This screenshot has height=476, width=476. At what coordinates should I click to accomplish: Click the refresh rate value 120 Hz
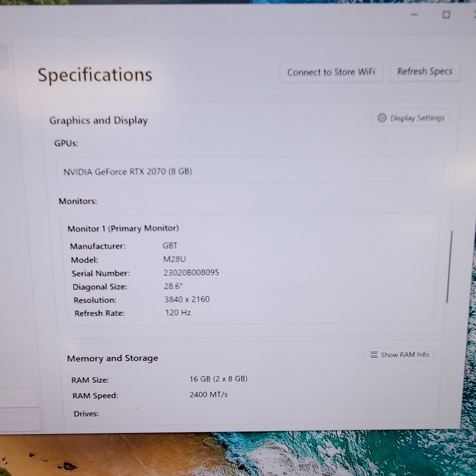tap(178, 313)
